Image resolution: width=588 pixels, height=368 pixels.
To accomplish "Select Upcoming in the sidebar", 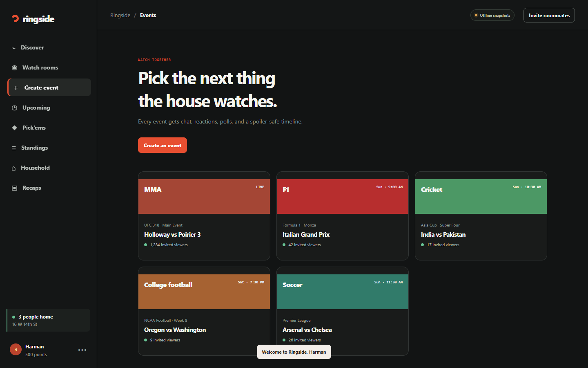I will click(x=49, y=108).
